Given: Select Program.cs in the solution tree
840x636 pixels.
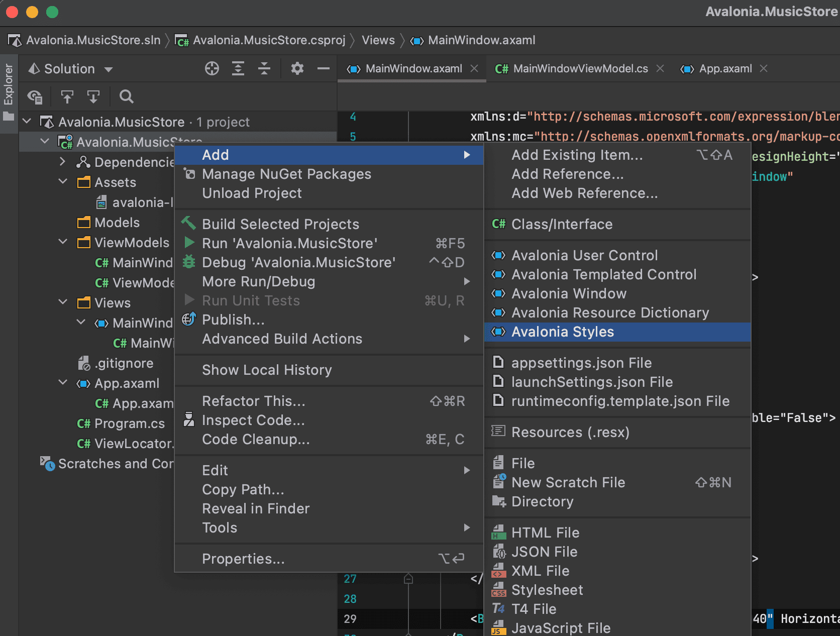Looking at the screenshot, I should 129,423.
